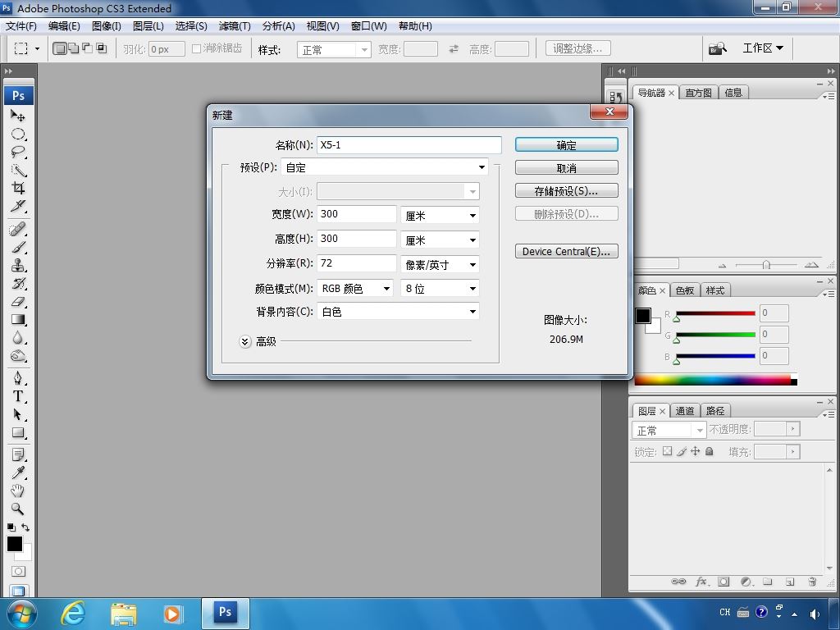Open the 滤镜(T) menu

pyautogui.click(x=235, y=25)
